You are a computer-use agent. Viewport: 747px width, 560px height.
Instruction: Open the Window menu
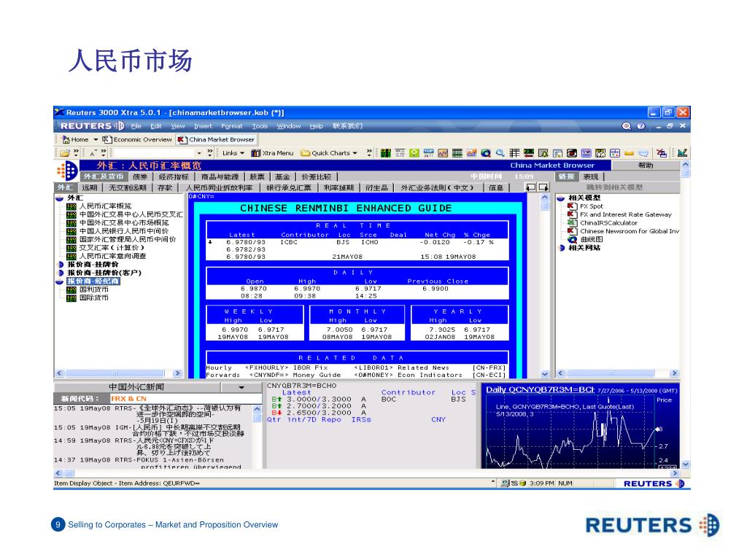[289, 126]
